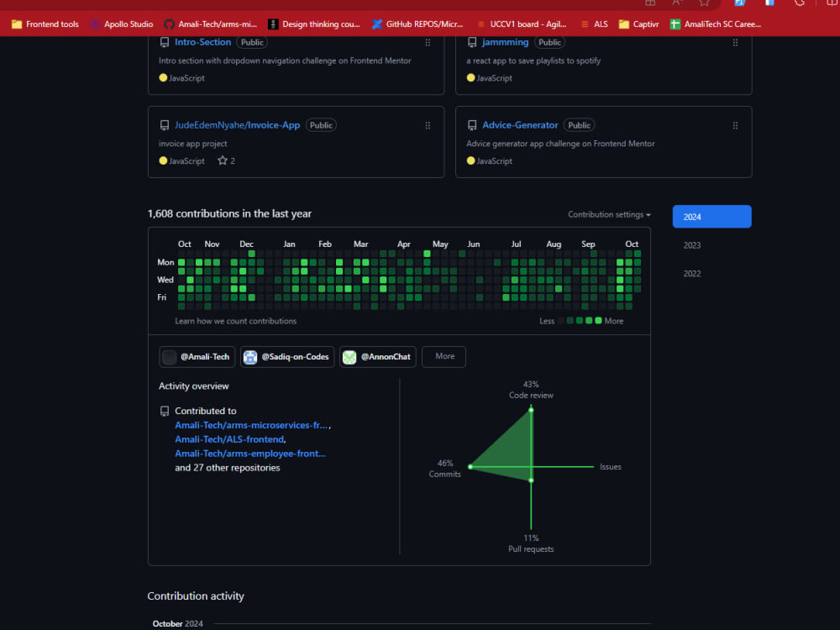The width and height of the screenshot is (840, 630).
Task: Click the Pull requests point on radar chart
Action: [x=531, y=480]
